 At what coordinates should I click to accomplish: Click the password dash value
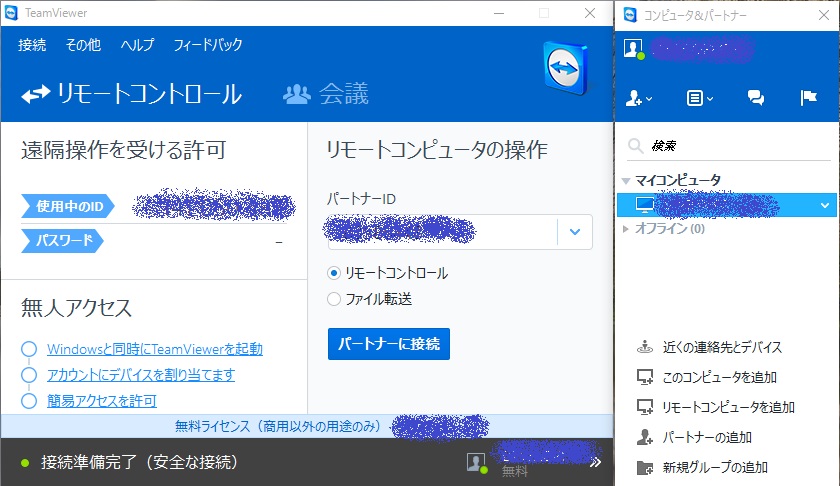(279, 243)
